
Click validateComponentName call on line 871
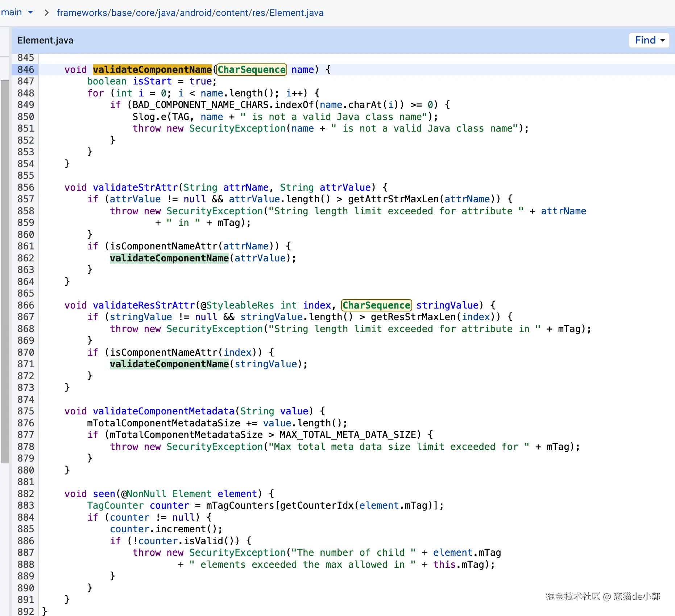[169, 364]
